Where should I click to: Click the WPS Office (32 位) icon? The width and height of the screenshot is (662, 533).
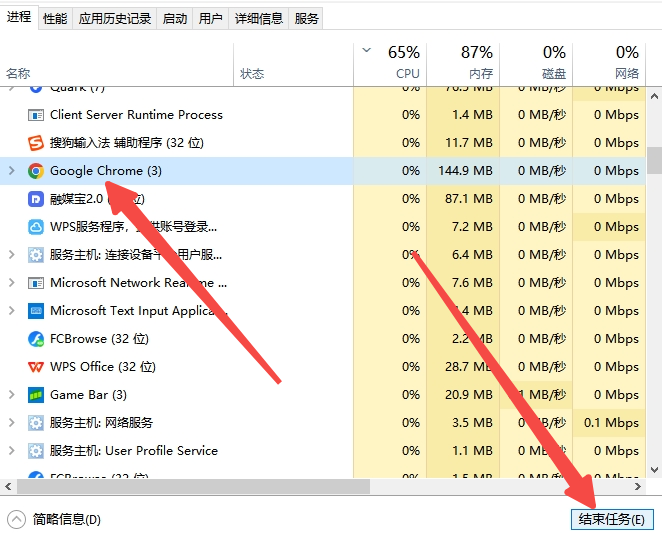point(36,367)
